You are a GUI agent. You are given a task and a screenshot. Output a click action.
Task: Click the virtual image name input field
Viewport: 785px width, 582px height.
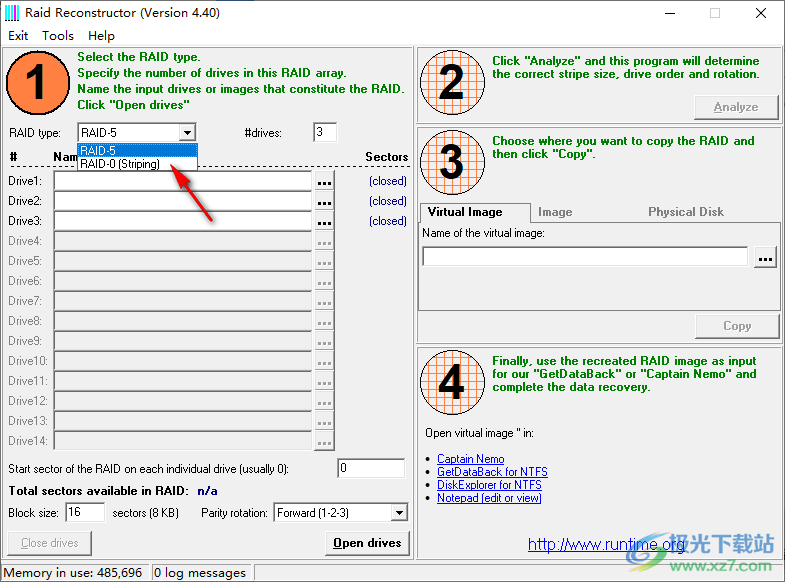click(585, 257)
